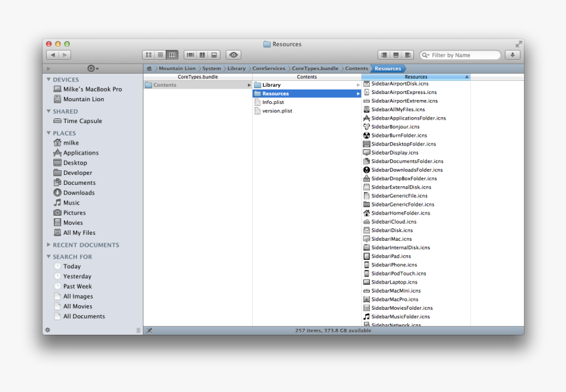Screen dimensions: 566x392
Task: Go to CoreTypes.bundle in path bar
Action: pos(315,68)
